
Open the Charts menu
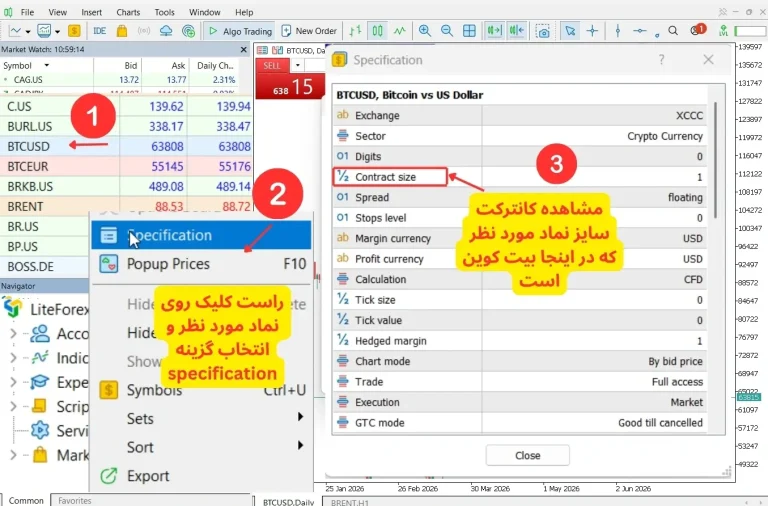coord(128,12)
